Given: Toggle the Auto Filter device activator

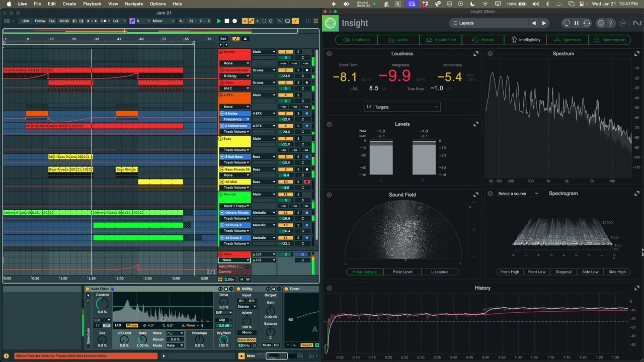Looking at the screenshot, I should click(x=88, y=289).
